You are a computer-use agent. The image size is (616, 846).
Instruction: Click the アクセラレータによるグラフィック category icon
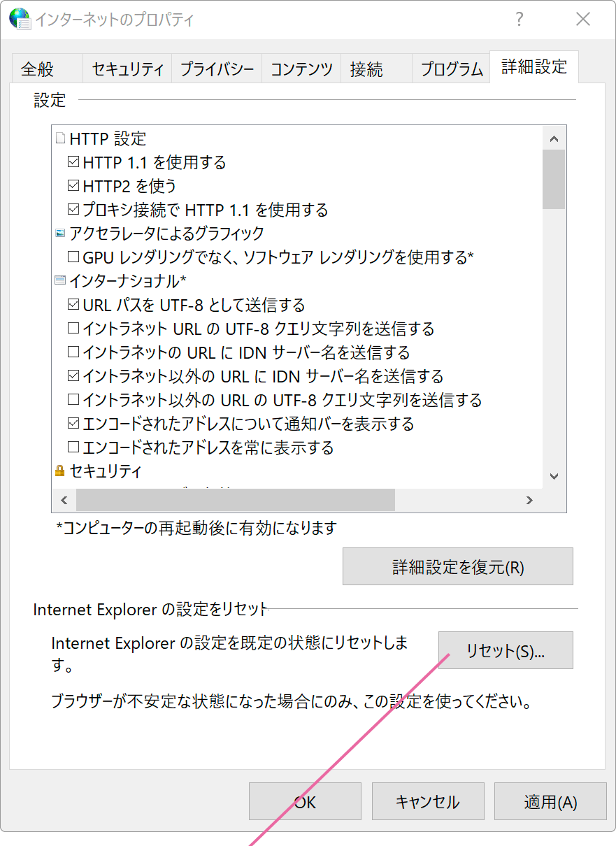point(60,233)
